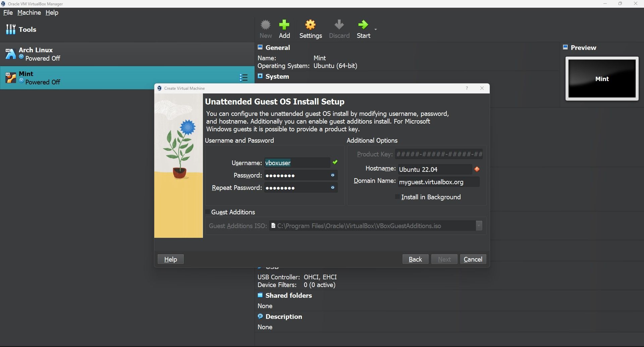Click the Description section icon
This screenshot has height=347, width=644.
260,316
